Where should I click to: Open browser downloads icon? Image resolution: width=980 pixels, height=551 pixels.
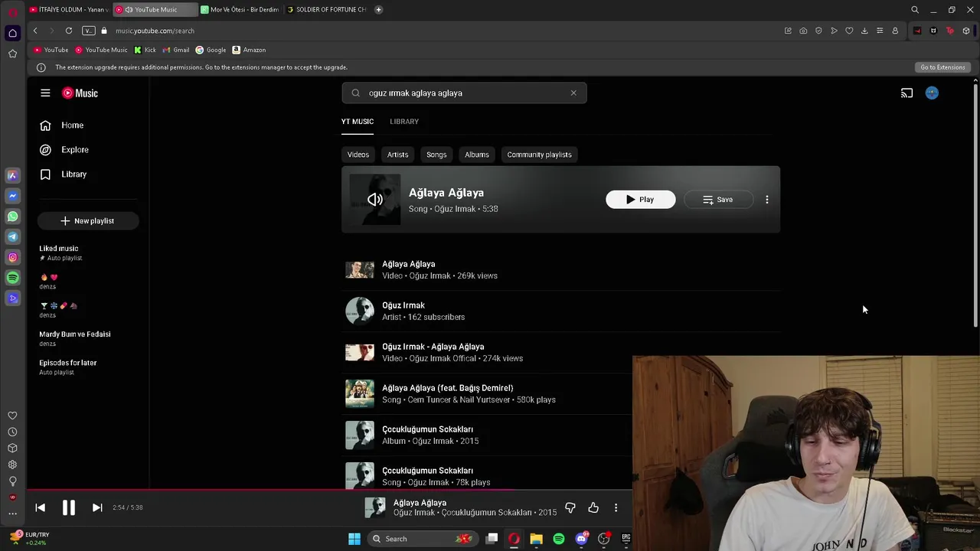864,31
